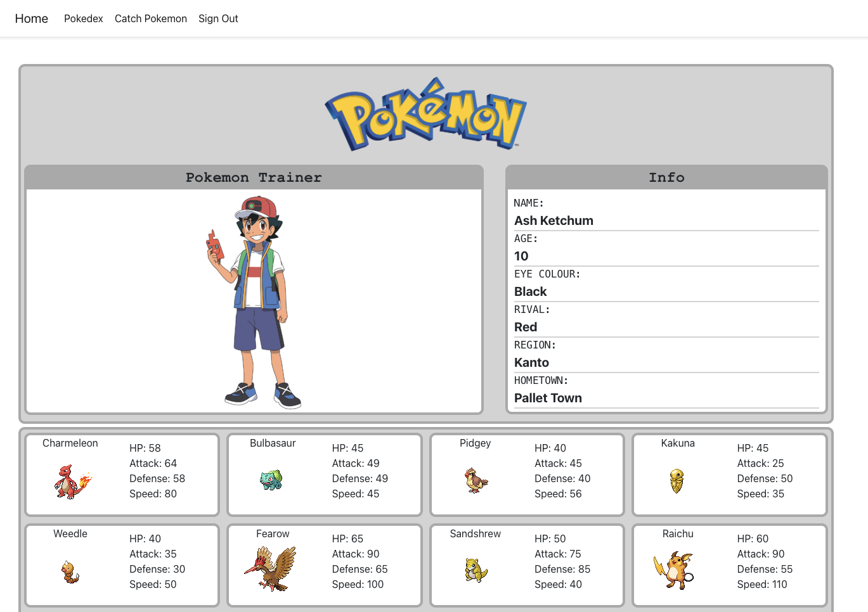Click the Pidgey sprite image

tap(476, 480)
